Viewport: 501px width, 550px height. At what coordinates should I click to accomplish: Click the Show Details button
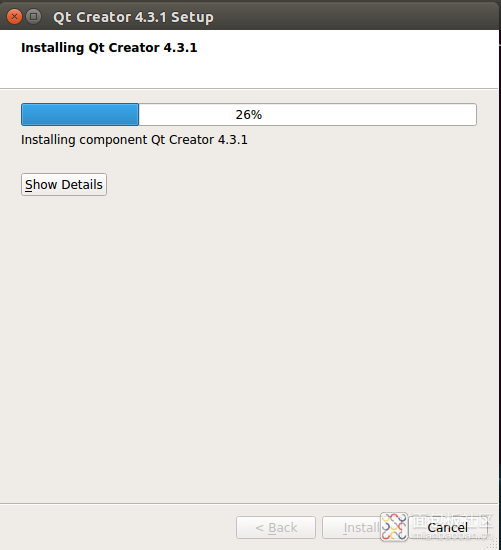64,185
